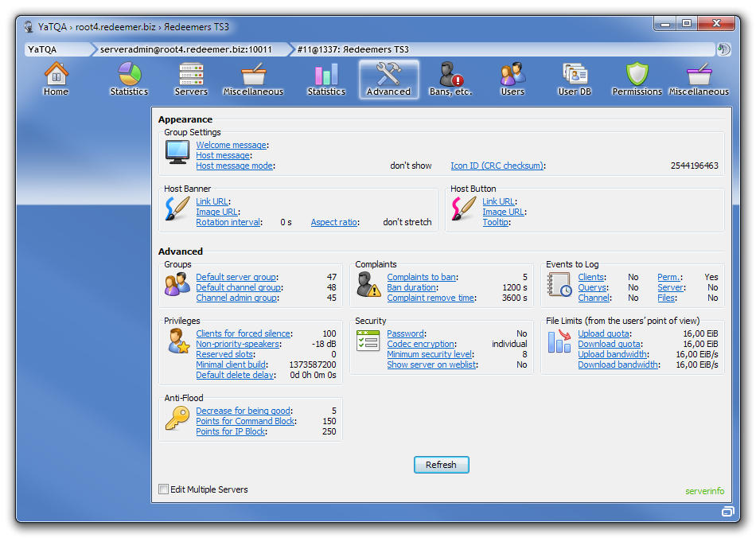Click the reload arrow beside the breadcrumb bar
This screenshot has width=756, height=538.
724,49
